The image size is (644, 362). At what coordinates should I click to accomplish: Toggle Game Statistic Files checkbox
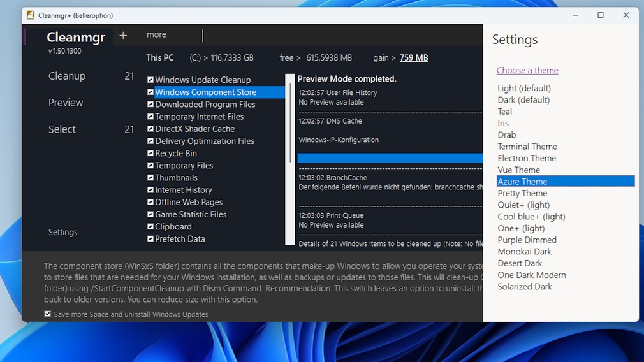[150, 214]
